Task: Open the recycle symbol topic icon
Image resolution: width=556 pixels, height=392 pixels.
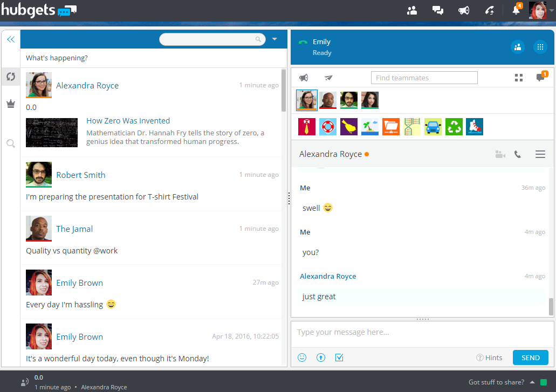Action: [454, 127]
